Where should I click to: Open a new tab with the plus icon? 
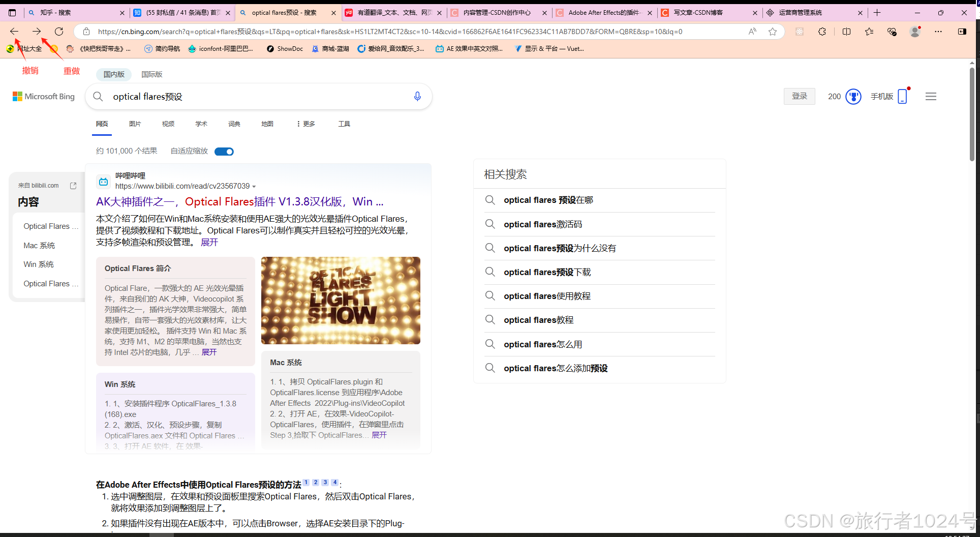coord(877,13)
